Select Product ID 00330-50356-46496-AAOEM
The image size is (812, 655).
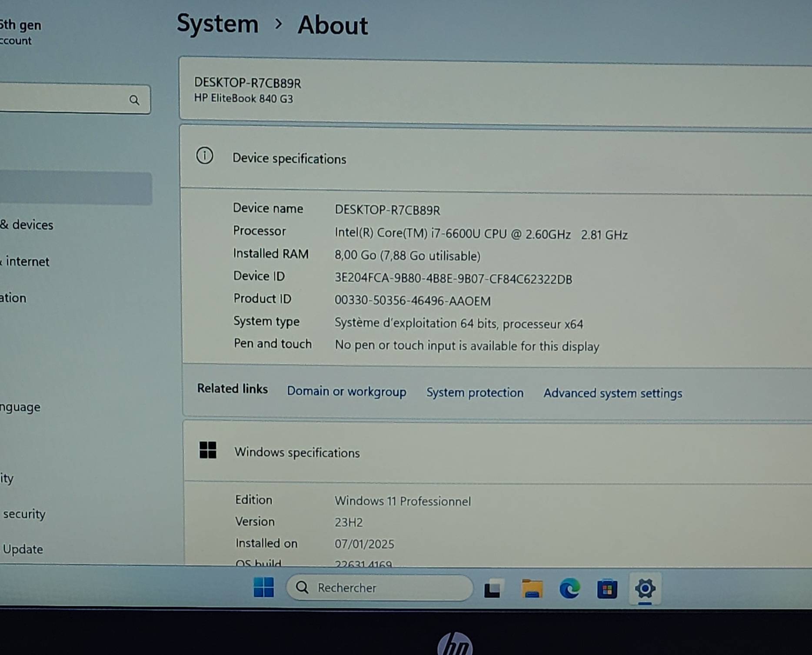(x=413, y=301)
